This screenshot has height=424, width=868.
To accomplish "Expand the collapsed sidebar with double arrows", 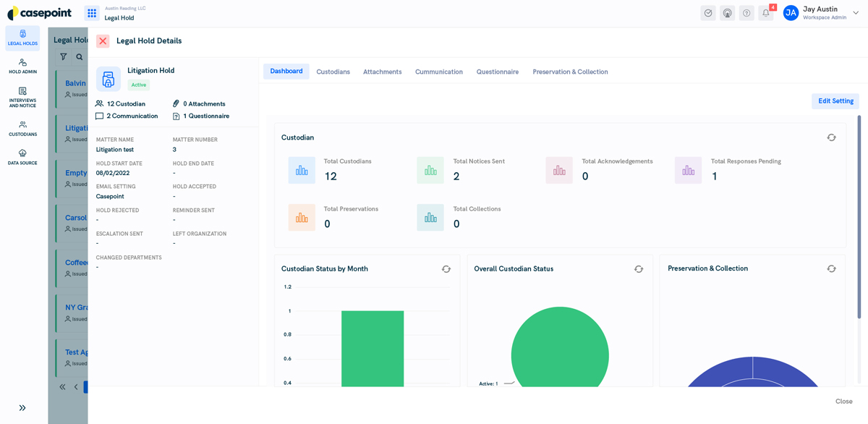I will click(x=22, y=407).
